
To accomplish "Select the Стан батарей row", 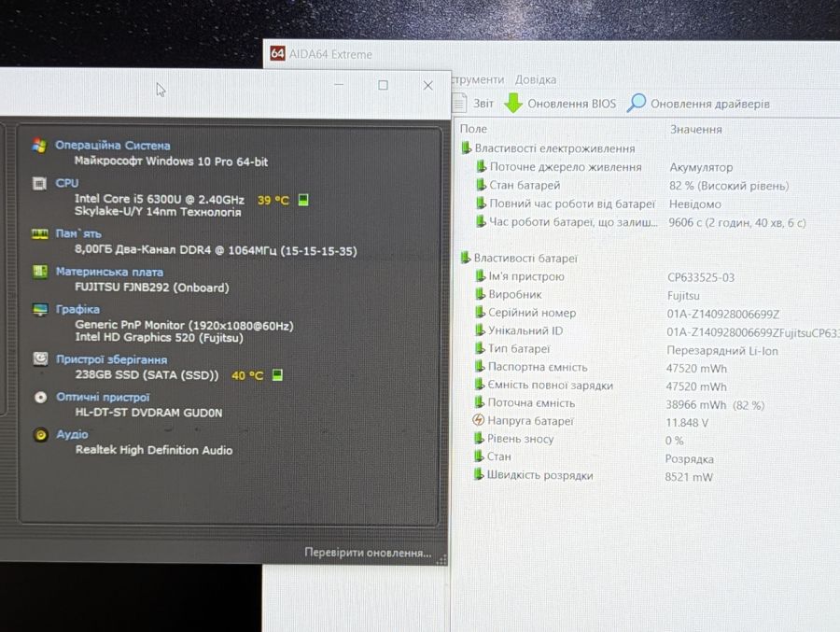I will pyautogui.click(x=632, y=186).
